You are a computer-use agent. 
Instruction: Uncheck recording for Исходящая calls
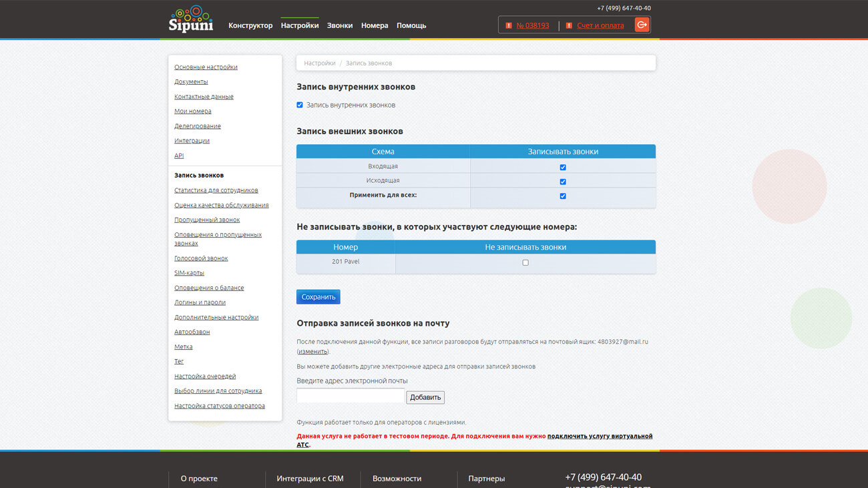click(563, 182)
